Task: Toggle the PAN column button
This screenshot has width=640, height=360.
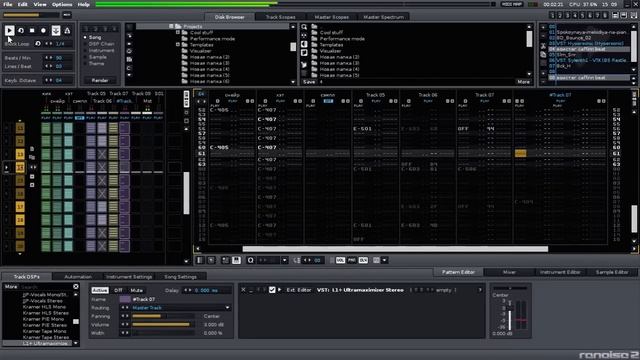Action: click(x=351, y=260)
